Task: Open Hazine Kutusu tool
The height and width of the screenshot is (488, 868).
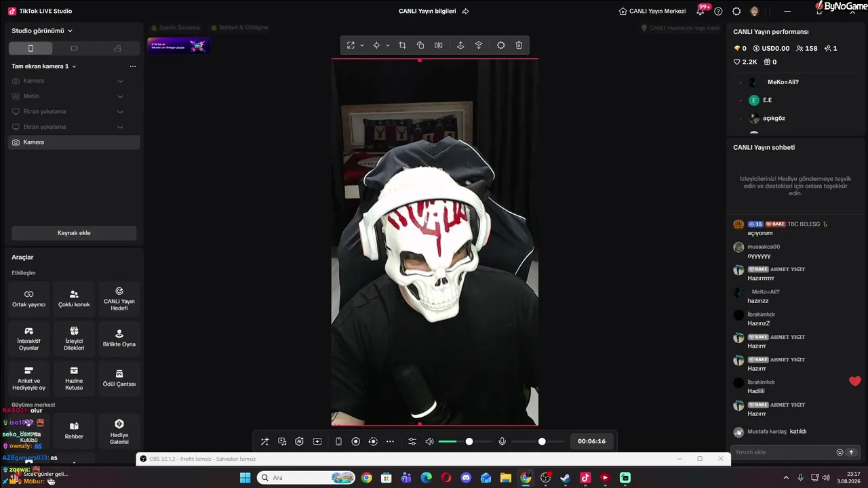Action: [74, 378]
